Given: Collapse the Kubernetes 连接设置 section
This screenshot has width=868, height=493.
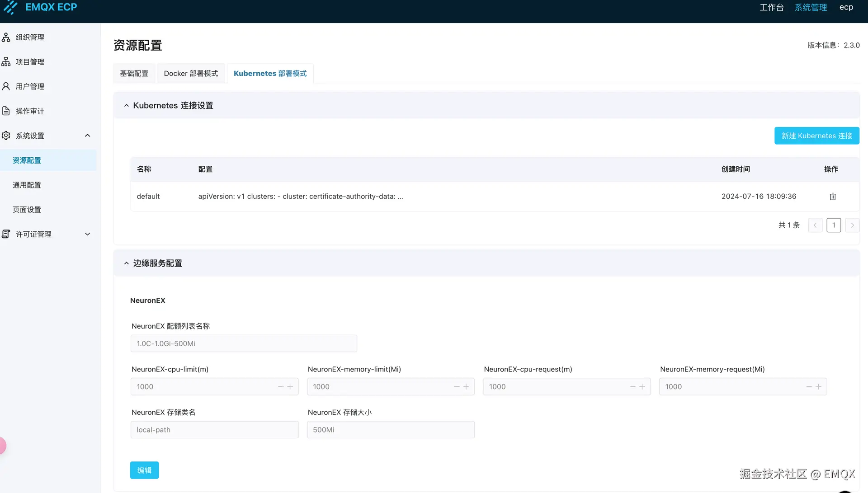Looking at the screenshot, I should pyautogui.click(x=126, y=105).
